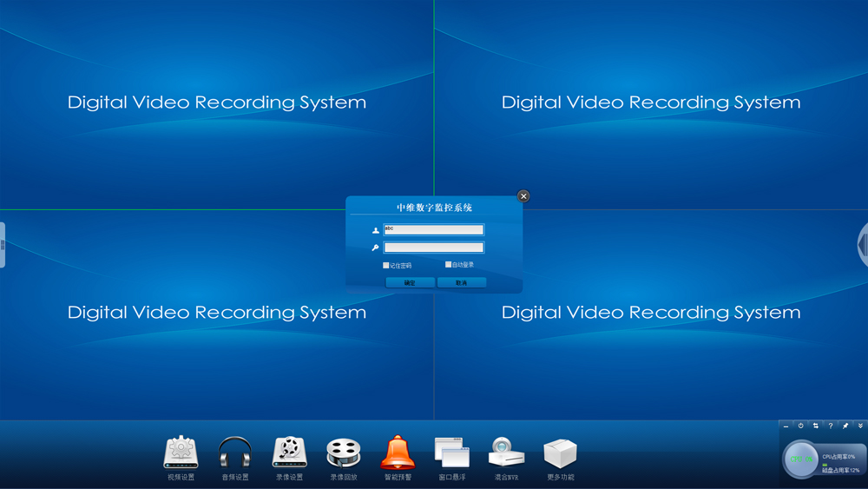Click the 确定 confirm button

410,283
